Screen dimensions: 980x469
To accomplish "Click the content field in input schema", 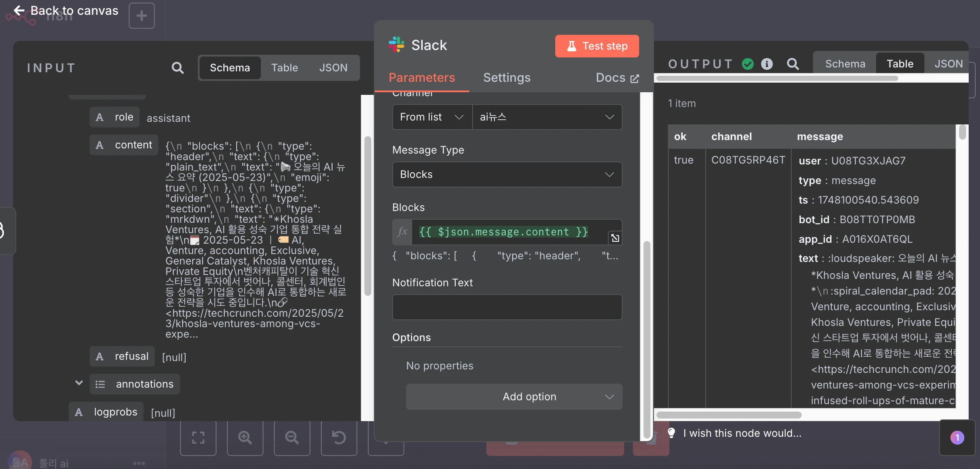I will point(123,145).
